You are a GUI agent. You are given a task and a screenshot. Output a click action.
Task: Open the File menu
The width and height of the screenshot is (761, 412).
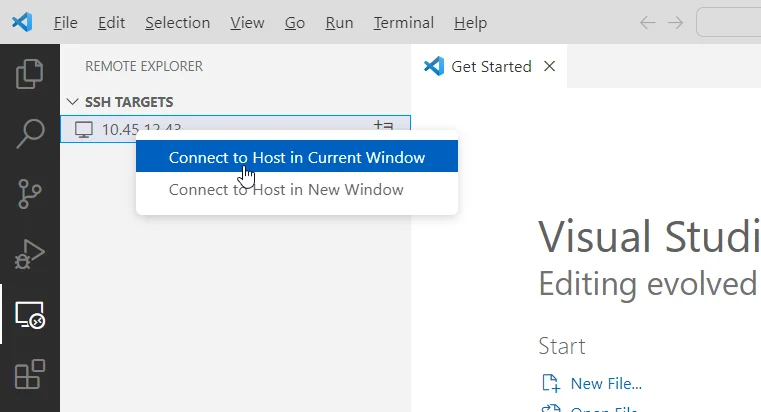[66, 23]
